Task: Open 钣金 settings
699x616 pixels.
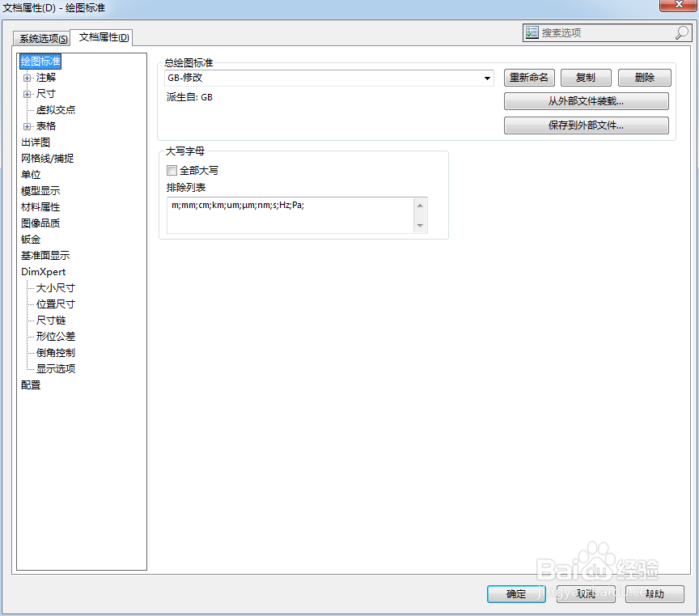Action: point(31,240)
